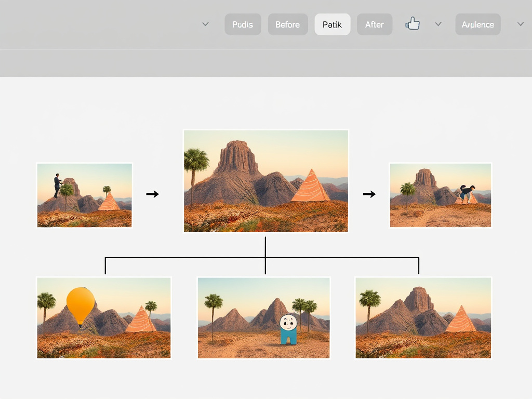The height and width of the screenshot is (399, 532).
Task: Switch to the After tab
Action: (375, 24)
